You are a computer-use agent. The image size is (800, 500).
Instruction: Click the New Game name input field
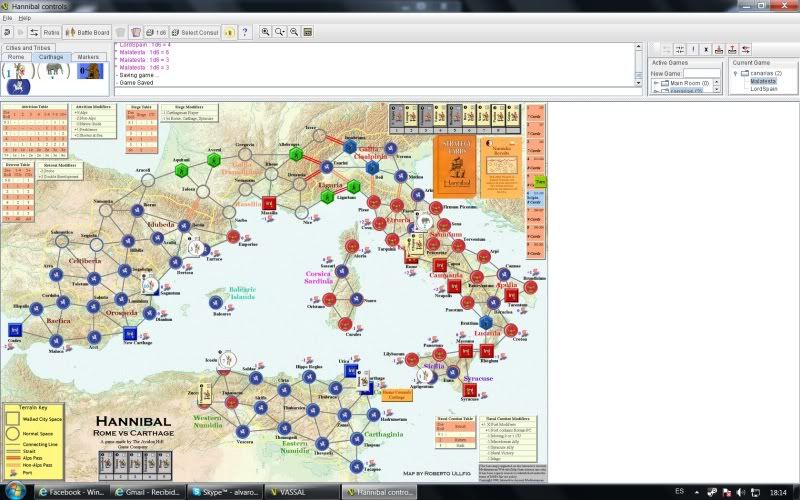702,73
